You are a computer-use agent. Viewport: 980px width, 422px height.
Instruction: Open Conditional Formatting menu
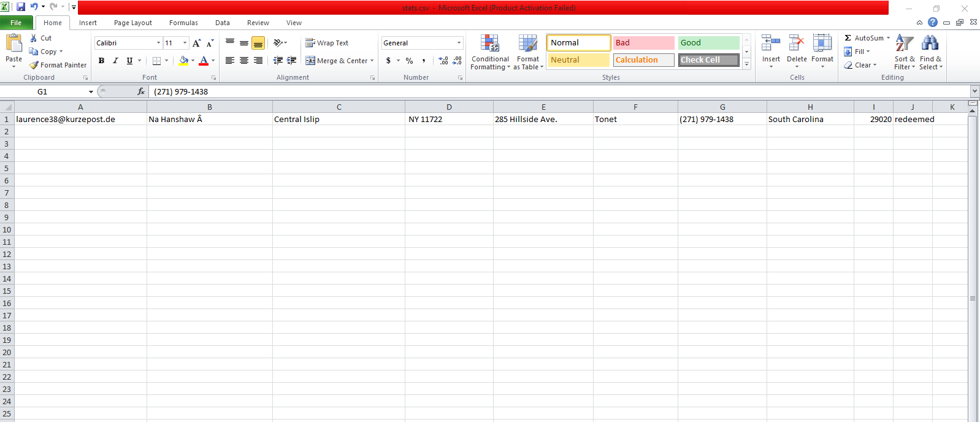[490, 52]
